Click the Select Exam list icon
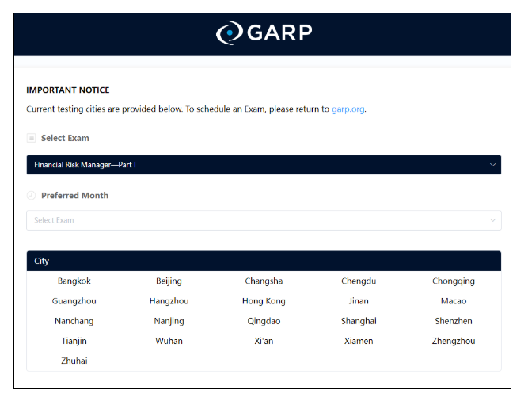The width and height of the screenshot is (532, 397). (x=32, y=138)
